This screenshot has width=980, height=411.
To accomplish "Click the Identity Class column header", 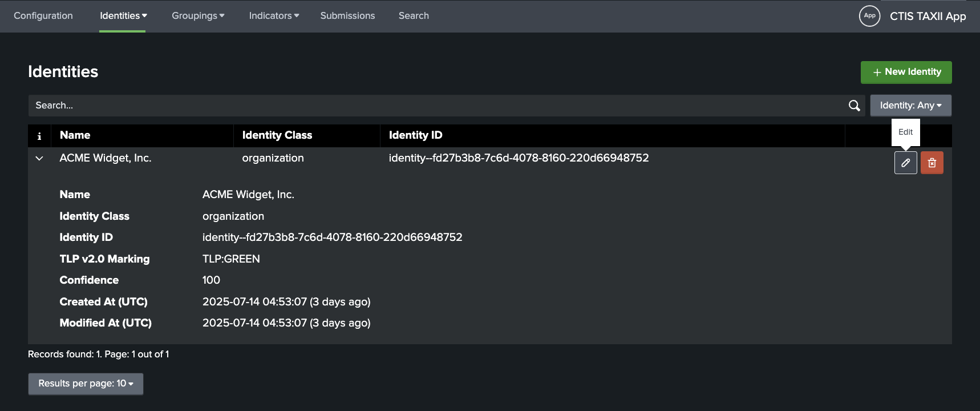I will point(277,135).
